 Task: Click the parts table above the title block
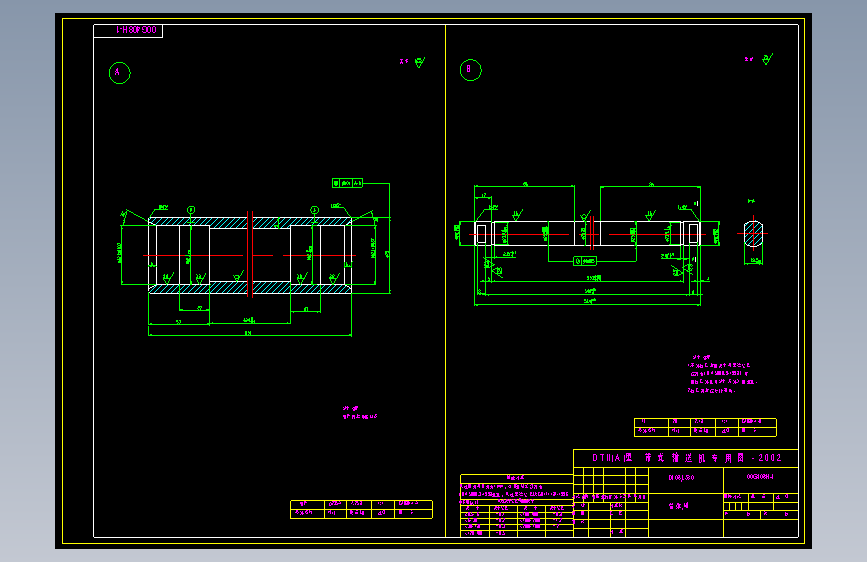(x=706, y=428)
